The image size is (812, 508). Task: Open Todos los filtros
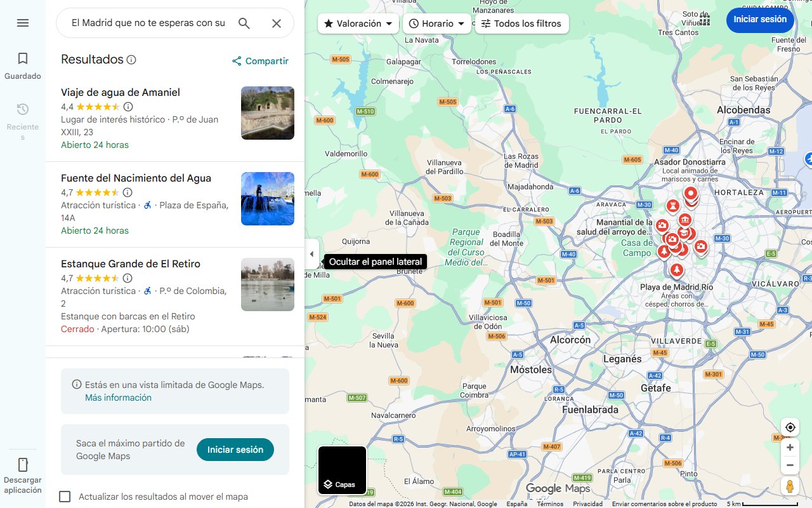(x=521, y=23)
